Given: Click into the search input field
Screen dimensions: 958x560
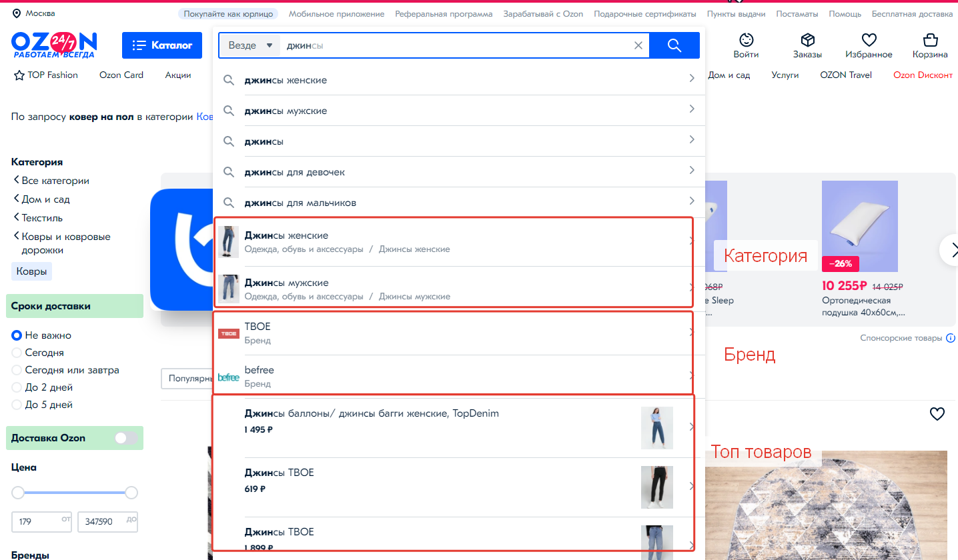Looking at the screenshot, I should pyautogui.click(x=456, y=45).
